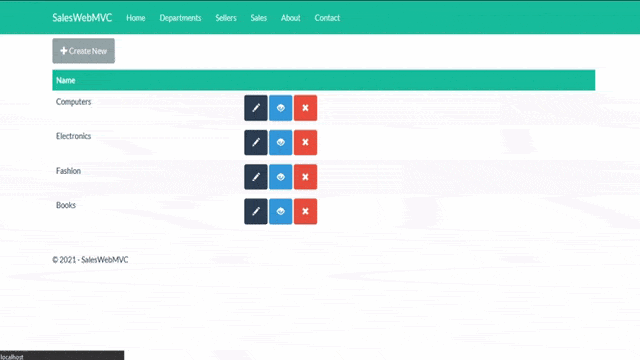Select the Electronics row text
Screen dimensions: 640x360
[x=73, y=136]
